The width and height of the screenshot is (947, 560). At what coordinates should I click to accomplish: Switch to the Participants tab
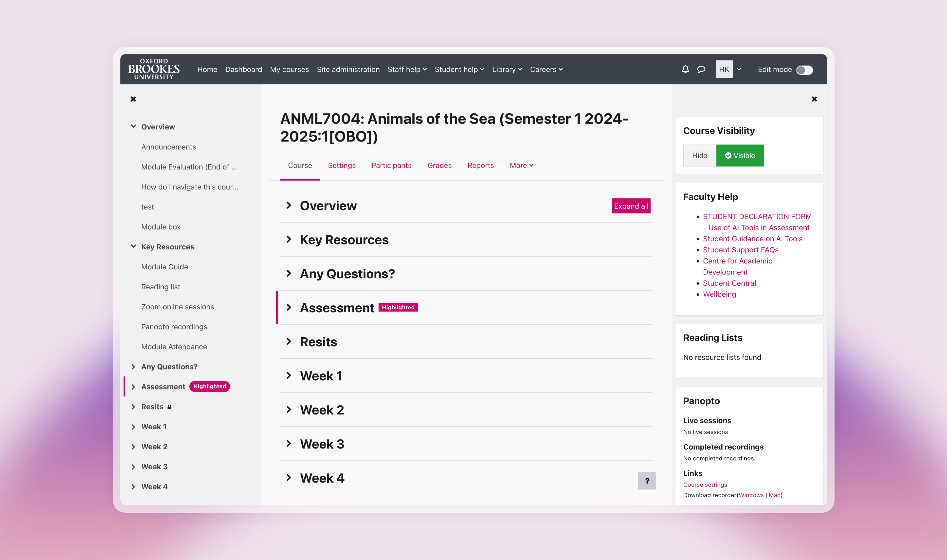(391, 165)
